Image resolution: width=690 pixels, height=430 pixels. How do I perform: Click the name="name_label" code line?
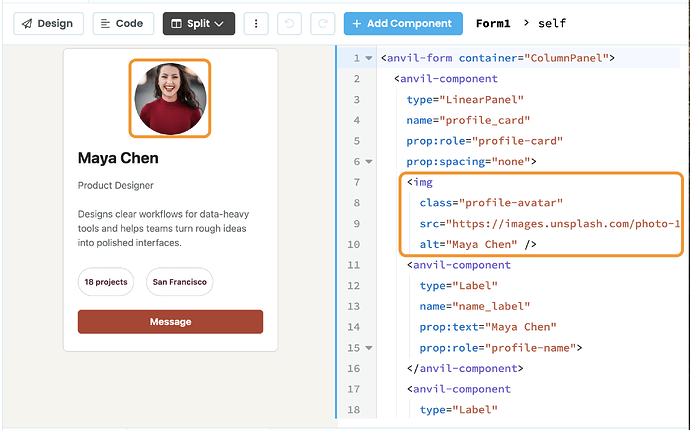(475, 306)
